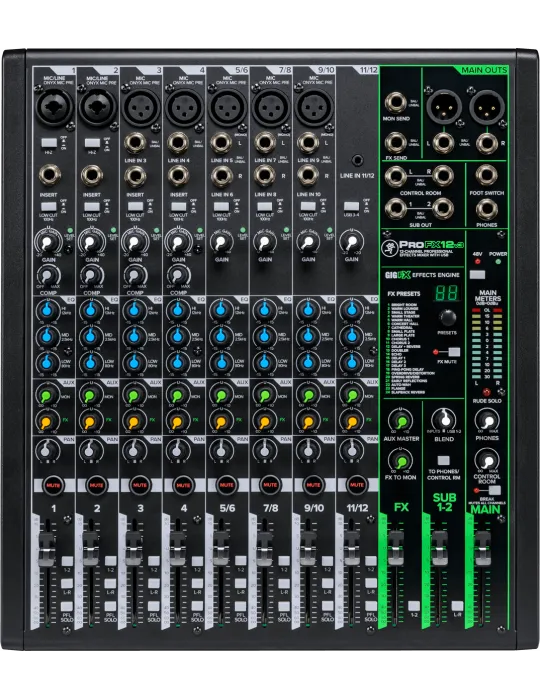
Task: Enable the Low Cut 100Hz switch on channel 3
Action: tap(136, 206)
